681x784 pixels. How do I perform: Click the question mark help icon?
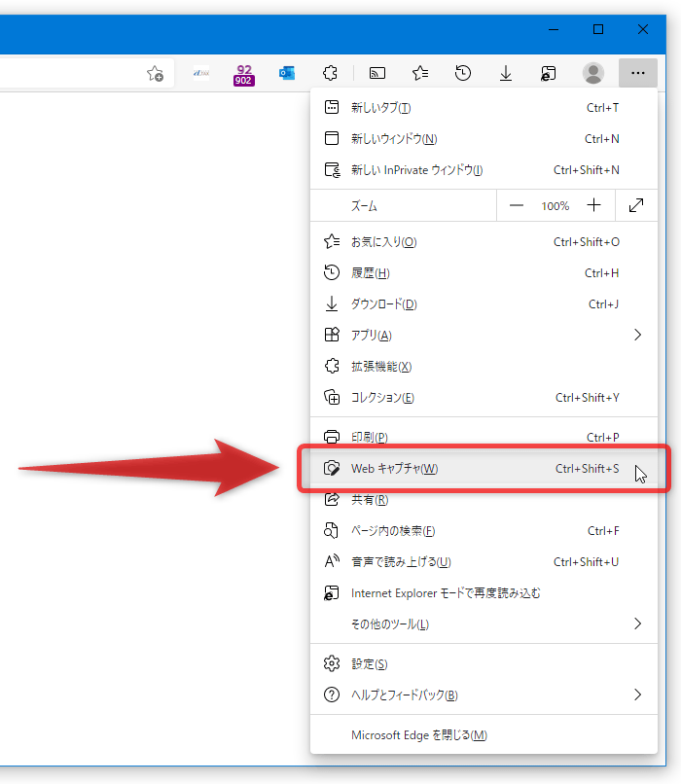pyautogui.click(x=332, y=695)
